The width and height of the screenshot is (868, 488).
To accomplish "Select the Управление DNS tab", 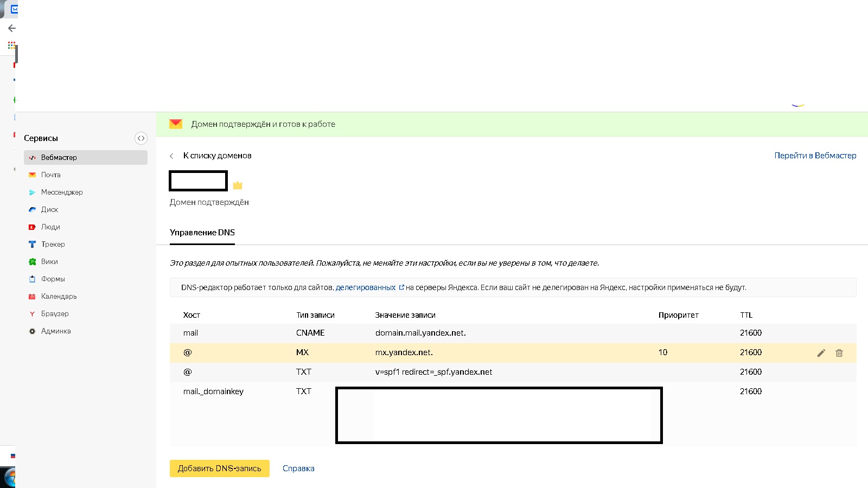I will [x=202, y=233].
